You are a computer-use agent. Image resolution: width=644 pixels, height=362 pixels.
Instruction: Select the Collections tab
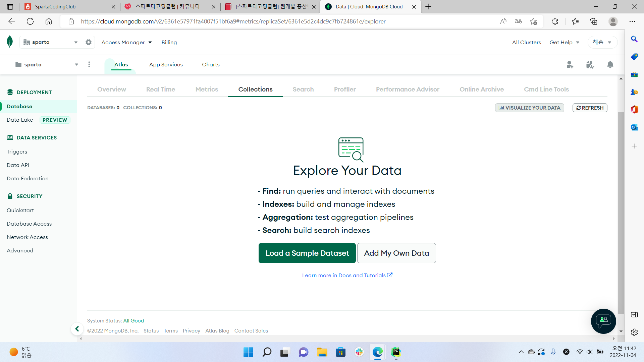255,89
